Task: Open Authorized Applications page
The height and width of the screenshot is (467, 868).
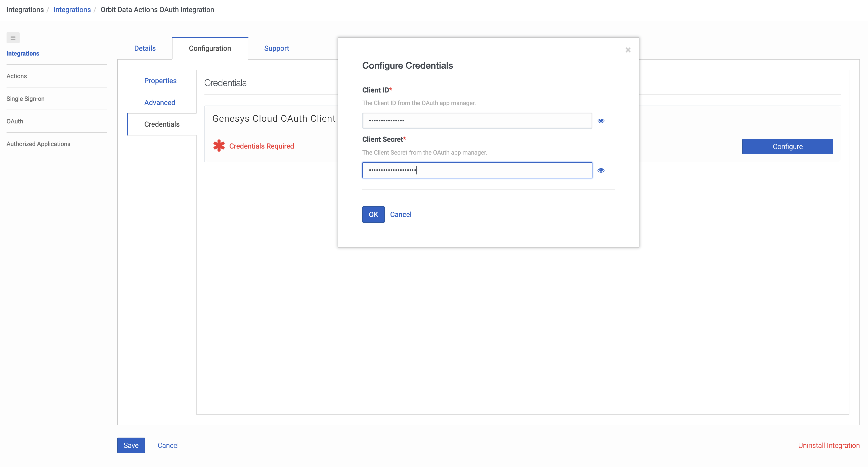Action: [x=38, y=144]
